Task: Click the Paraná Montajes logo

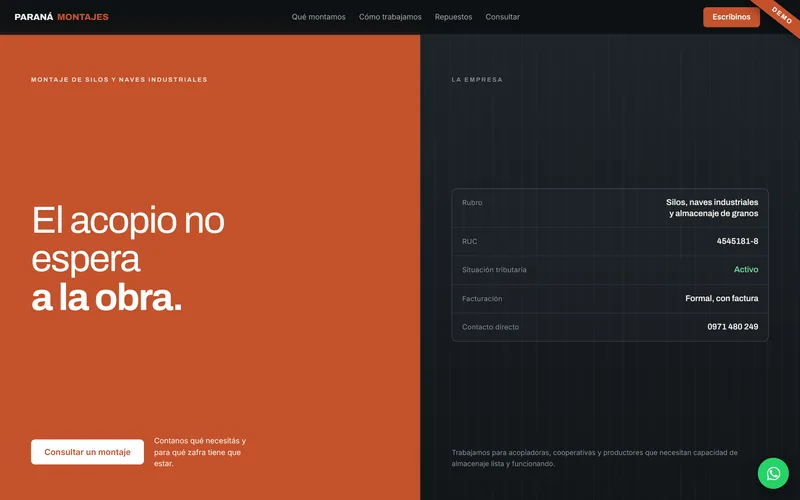Action: [61, 17]
